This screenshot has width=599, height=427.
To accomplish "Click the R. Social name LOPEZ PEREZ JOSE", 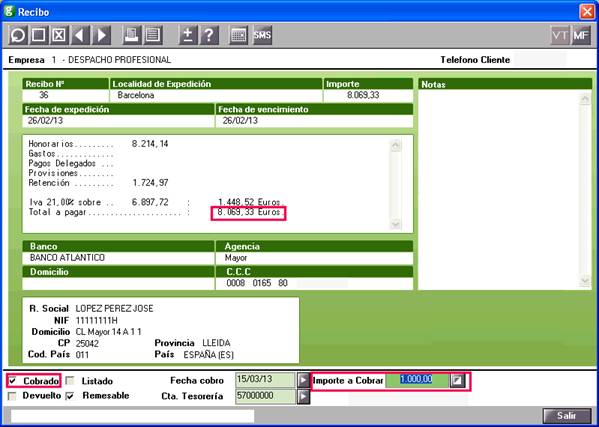I will pos(115,309).
